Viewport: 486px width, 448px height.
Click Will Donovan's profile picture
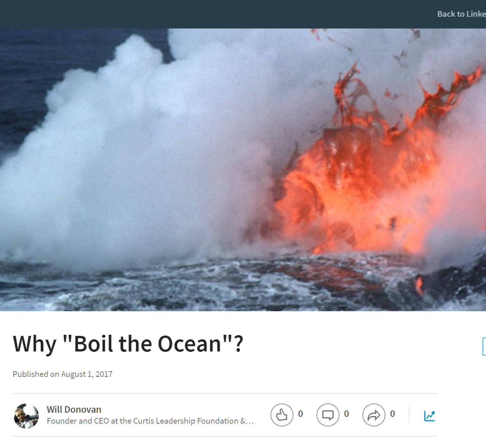pos(26,416)
